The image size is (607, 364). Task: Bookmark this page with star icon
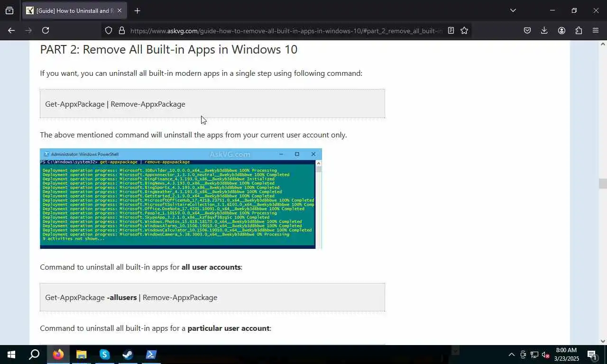[464, 30]
